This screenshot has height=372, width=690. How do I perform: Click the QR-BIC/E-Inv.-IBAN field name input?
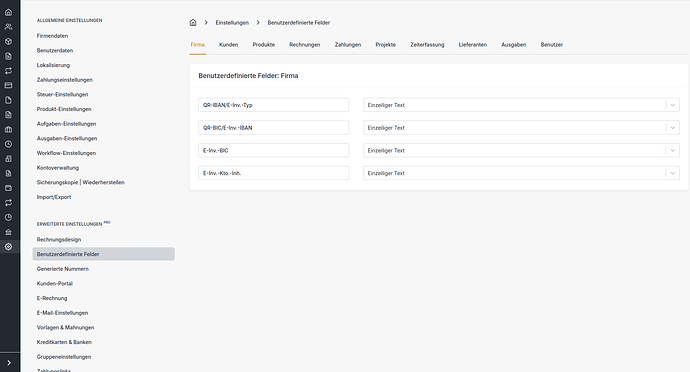click(x=273, y=128)
